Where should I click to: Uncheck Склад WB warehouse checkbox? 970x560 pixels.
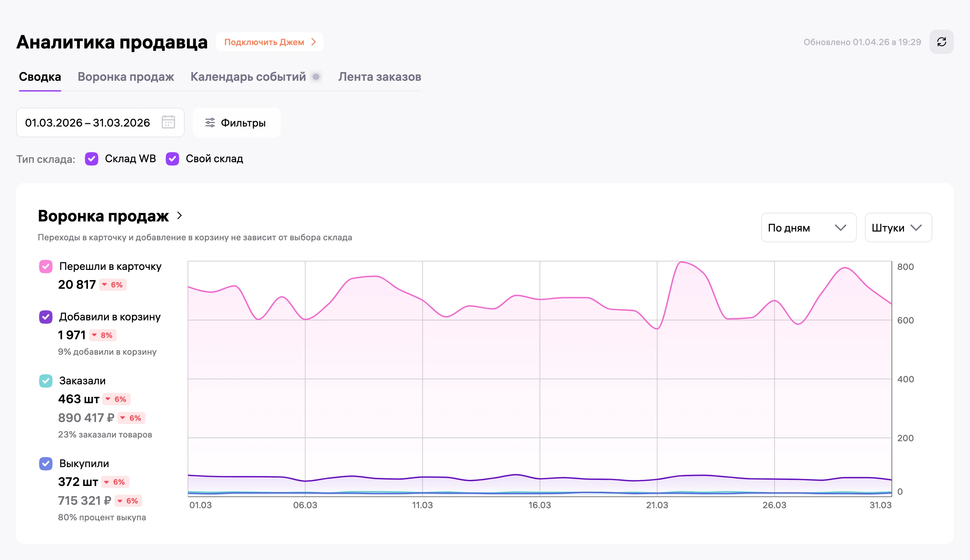tap(92, 159)
